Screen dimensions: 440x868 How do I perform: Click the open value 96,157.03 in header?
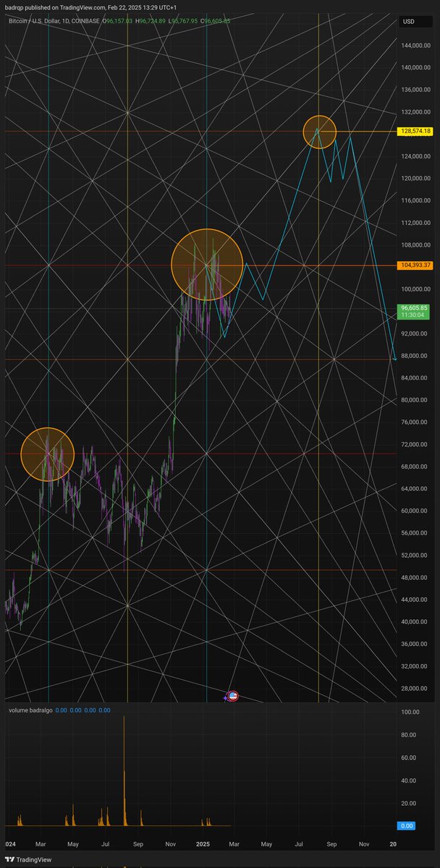pos(119,21)
